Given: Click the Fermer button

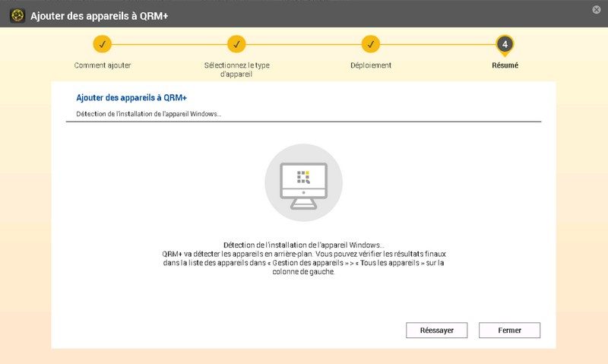Looking at the screenshot, I should (509, 331).
